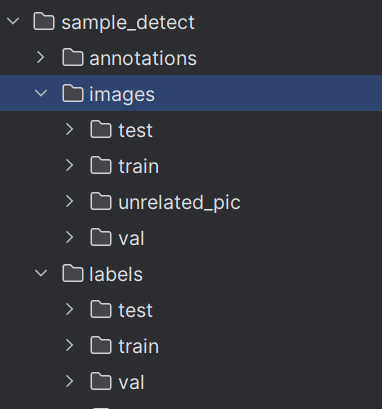Image resolution: width=382 pixels, height=409 pixels.
Task: Collapse the labels folder chevron
Action: pos(41,273)
